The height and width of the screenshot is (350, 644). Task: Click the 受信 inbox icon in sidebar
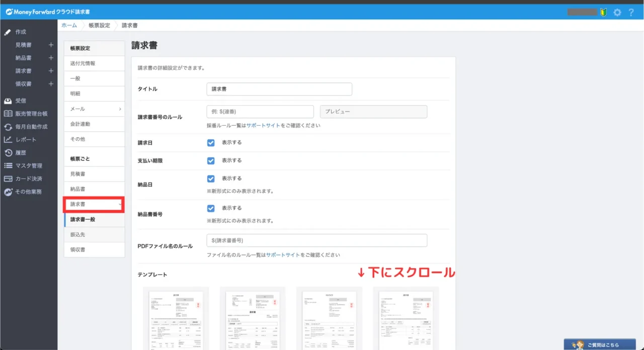8,101
